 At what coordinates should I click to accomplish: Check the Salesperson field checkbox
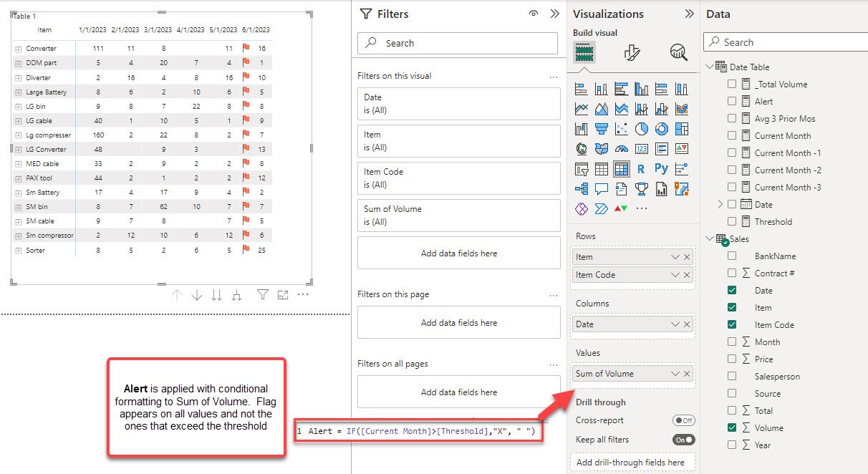[x=732, y=376]
